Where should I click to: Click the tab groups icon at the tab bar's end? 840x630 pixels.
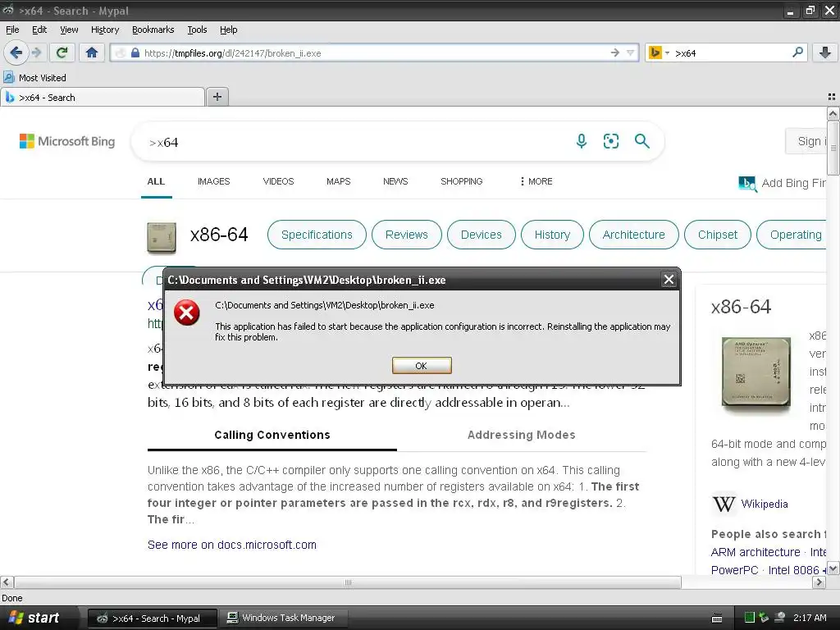[x=832, y=97]
